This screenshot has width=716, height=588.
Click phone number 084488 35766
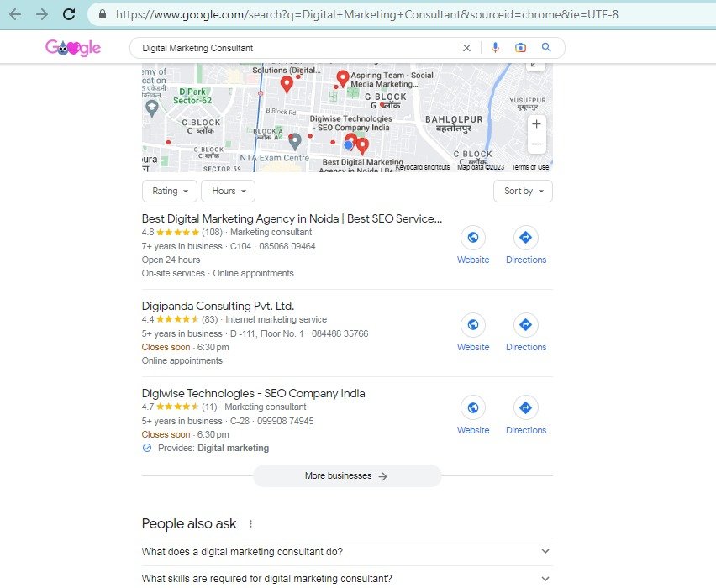(x=340, y=333)
